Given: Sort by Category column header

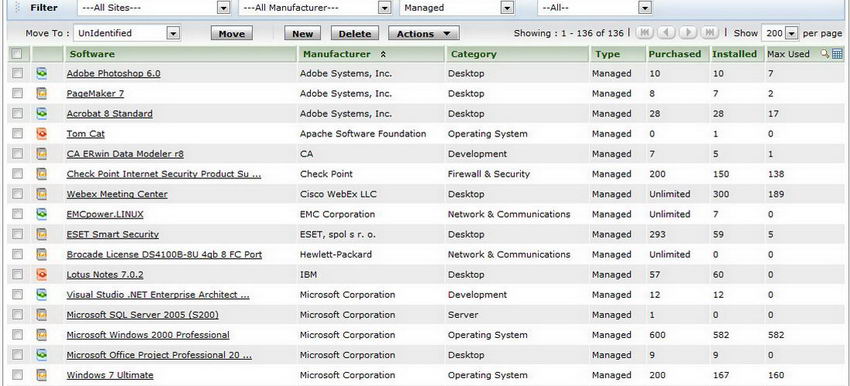Looking at the screenshot, I should pos(474,54).
